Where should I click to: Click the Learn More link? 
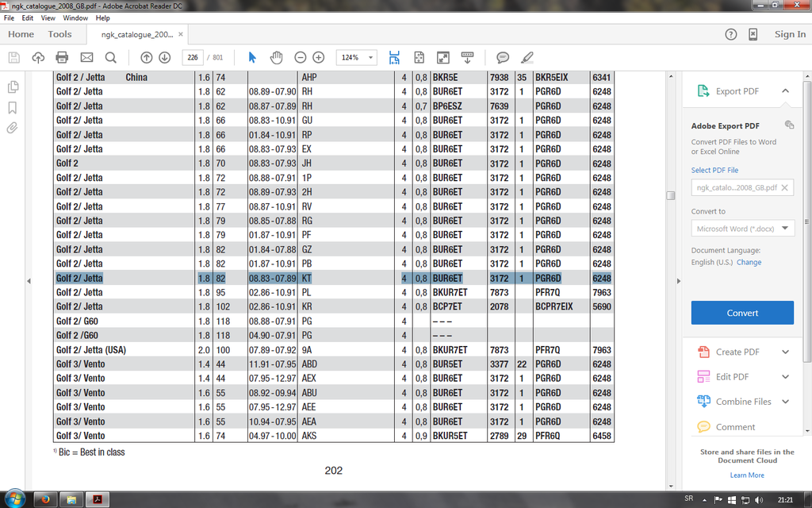[747, 475]
